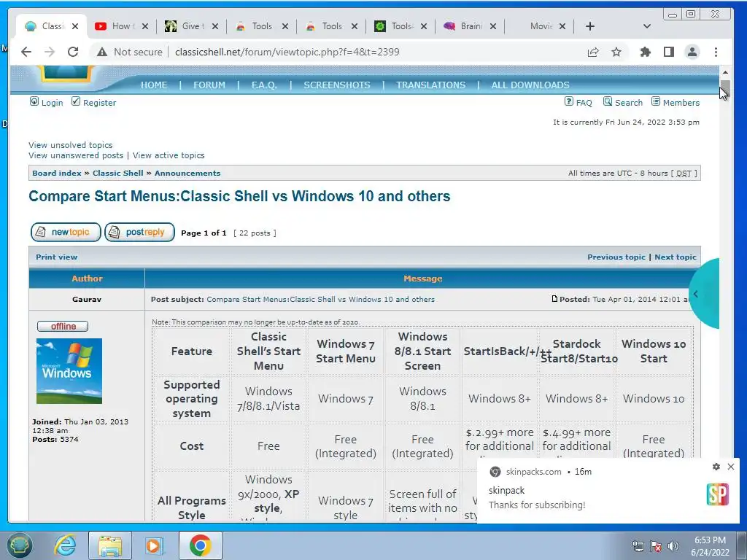Image resolution: width=747 pixels, height=560 pixels.
Task: Open volume speaker tray icon
Action: pyautogui.click(x=673, y=546)
